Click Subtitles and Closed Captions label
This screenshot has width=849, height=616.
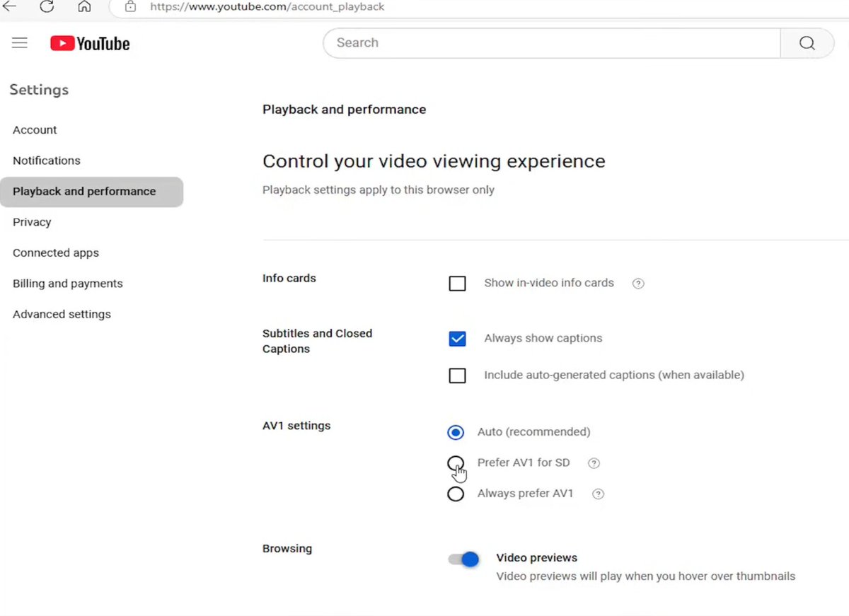[317, 341]
